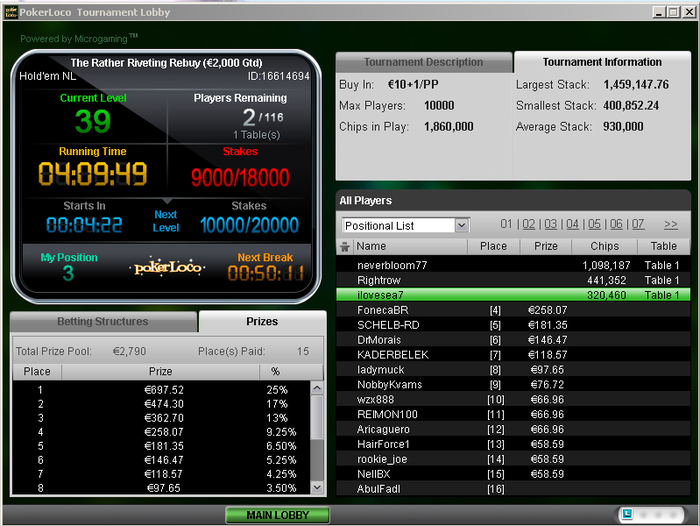Open the Betting Structures tab
Screen dimensions: 700x526
[103, 321]
